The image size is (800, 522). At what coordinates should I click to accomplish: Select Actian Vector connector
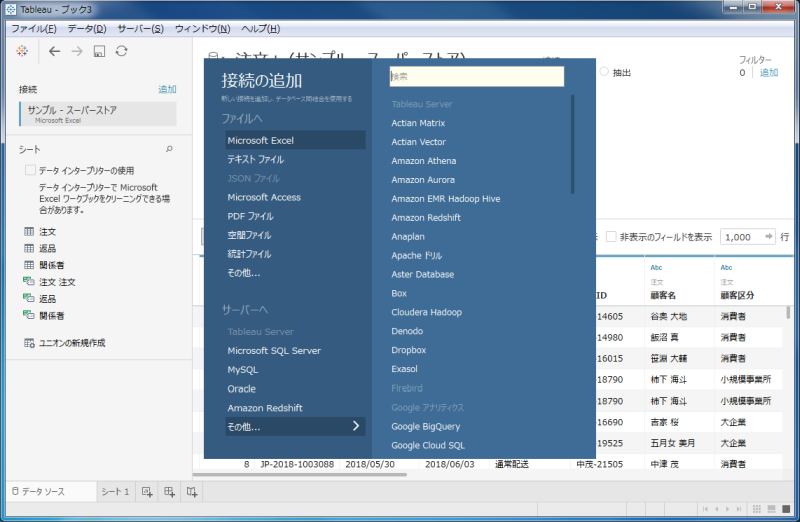[x=418, y=142]
